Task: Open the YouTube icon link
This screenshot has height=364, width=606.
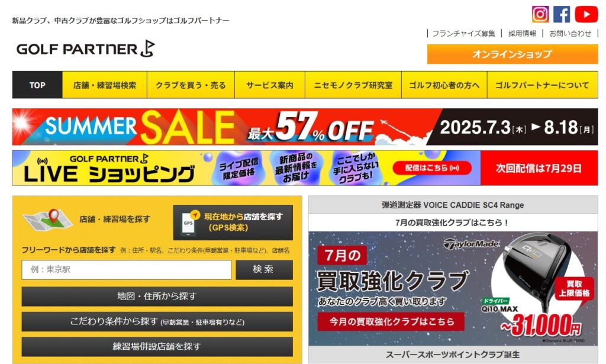Action: pyautogui.click(x=586, y=14)
